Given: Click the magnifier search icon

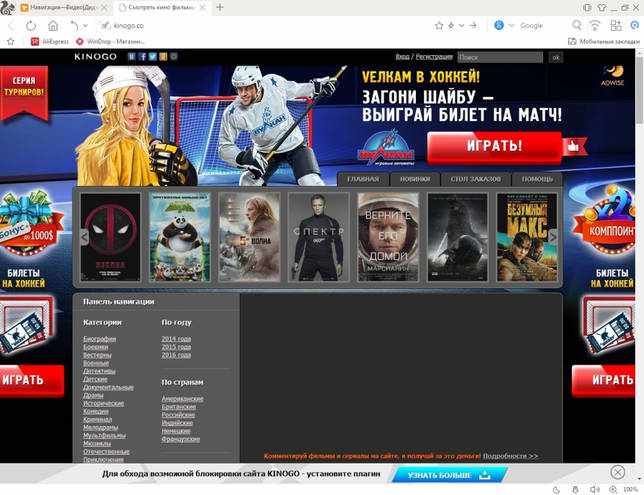Looking at the screenshot, I should 577,25.
